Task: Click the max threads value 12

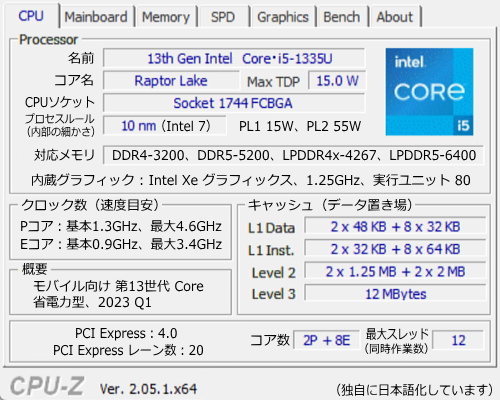Action: 458,340
